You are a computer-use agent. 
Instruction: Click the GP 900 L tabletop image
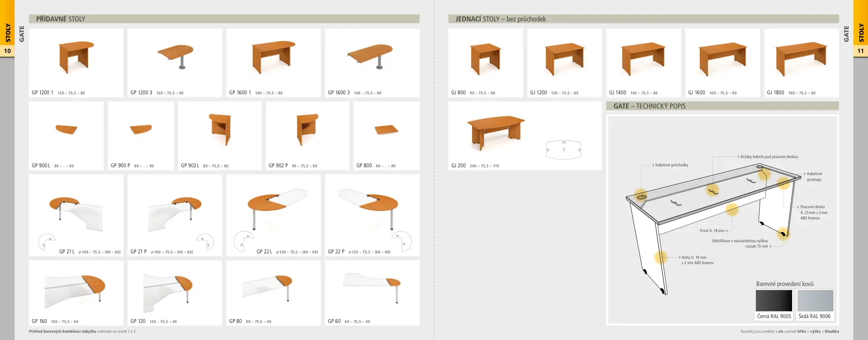point(66,130)
